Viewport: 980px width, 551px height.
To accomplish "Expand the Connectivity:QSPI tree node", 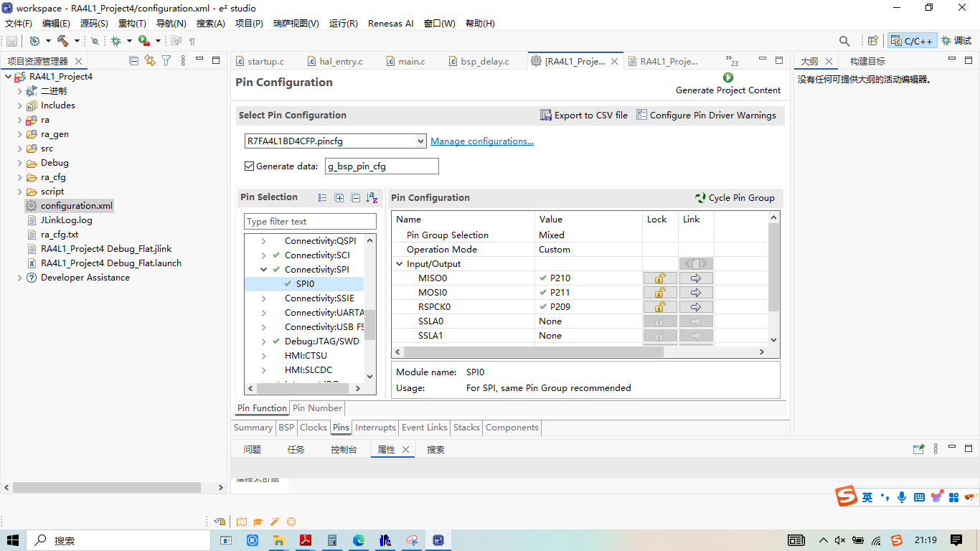I will coord(263,241).
